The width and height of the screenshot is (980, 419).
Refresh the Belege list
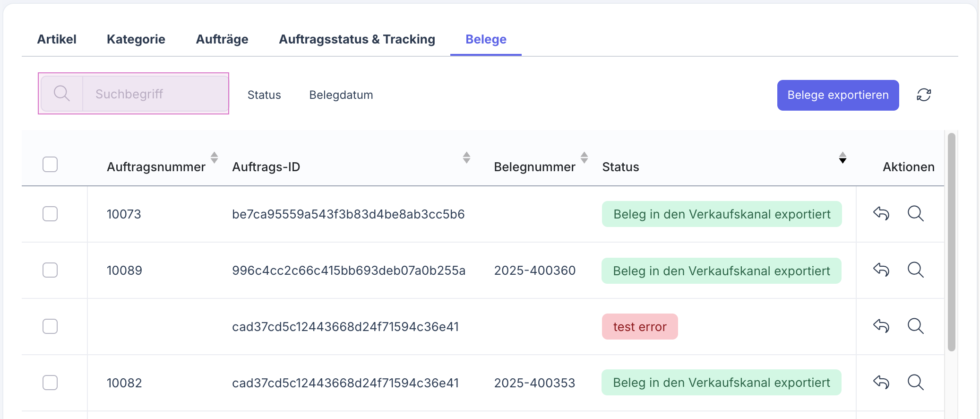pyautogui.click(x=924, y=95)
